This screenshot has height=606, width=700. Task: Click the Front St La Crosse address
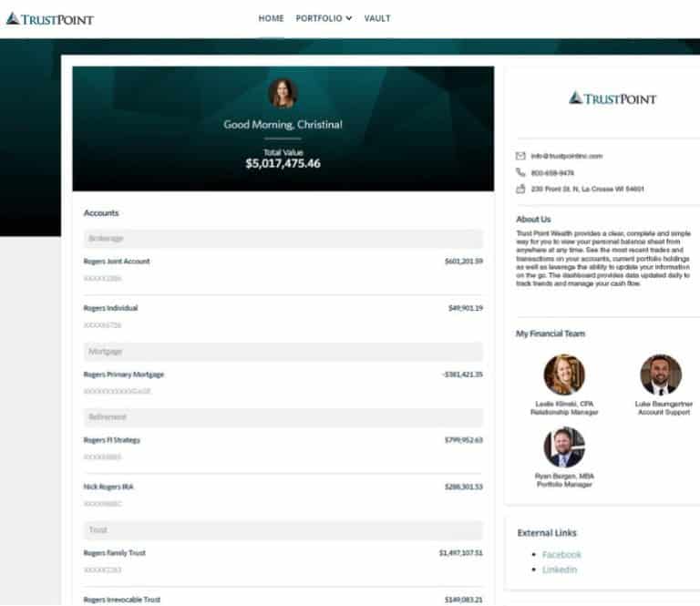coord(588,189)
